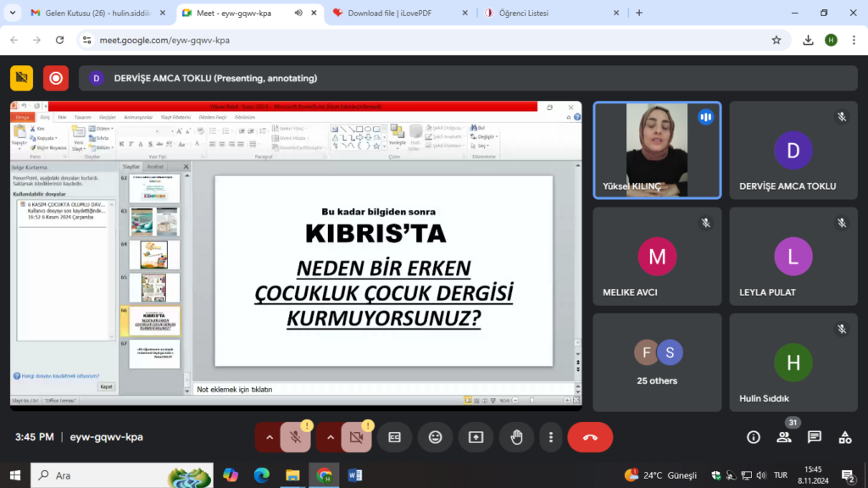The image size is (868, 488).
Task: Expand audio settings arrow beside microphone
Action: [x=270, y=437]
